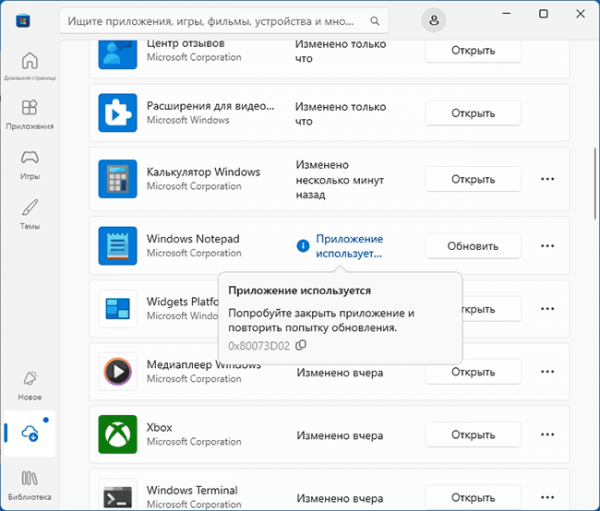Image resolution: width=600 pixels, height=511 pixels.
Task: Click the Приложение использует… status link
Action: pos(349,246)
